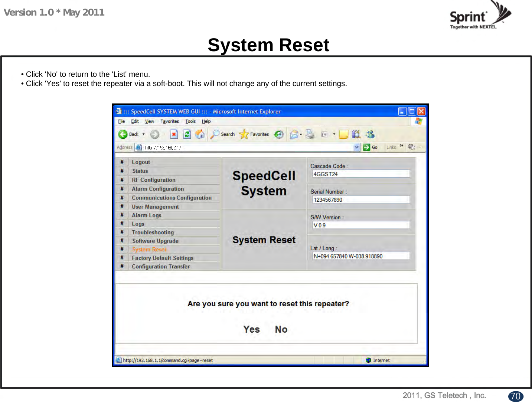Click the status bar URL text
532x402 pixels.
pyautogui.click(x=168, y=360)
